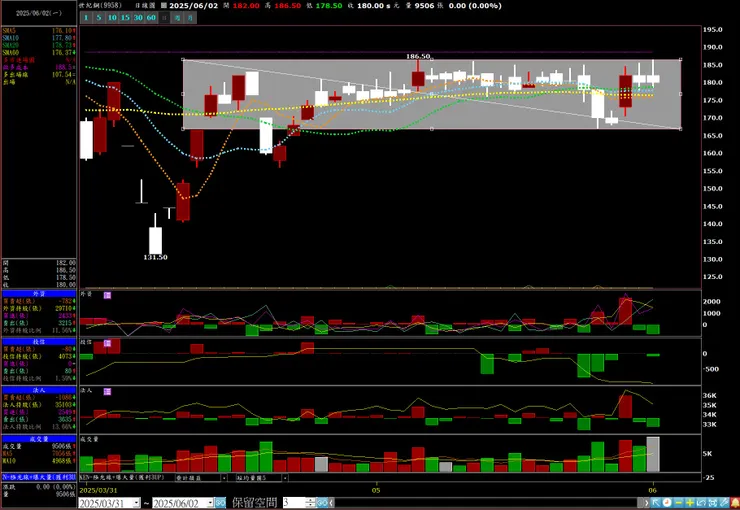This screenshot has width=740, height=510.
Task: Click the last gray volume bar
Action: pyautogui.click(x=653, y=454)
